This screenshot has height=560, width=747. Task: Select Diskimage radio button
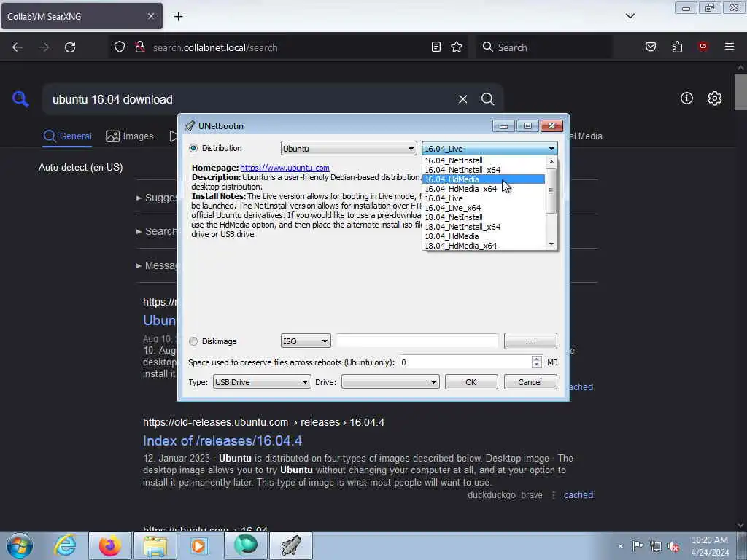[193, 341]
